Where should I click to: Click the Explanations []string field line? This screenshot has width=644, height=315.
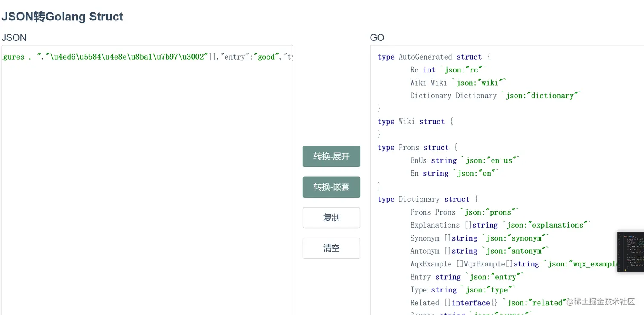tap(501, 225)
